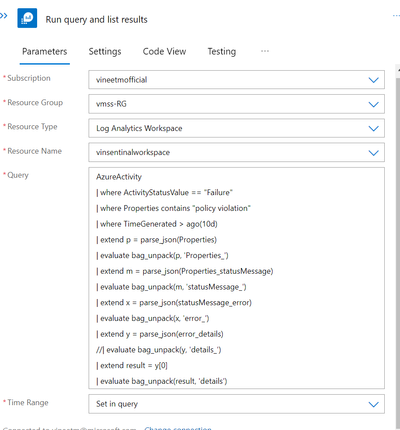
Task: Click the bag_unpack(x, 'error_') line
Action: (x=153, y=318)
